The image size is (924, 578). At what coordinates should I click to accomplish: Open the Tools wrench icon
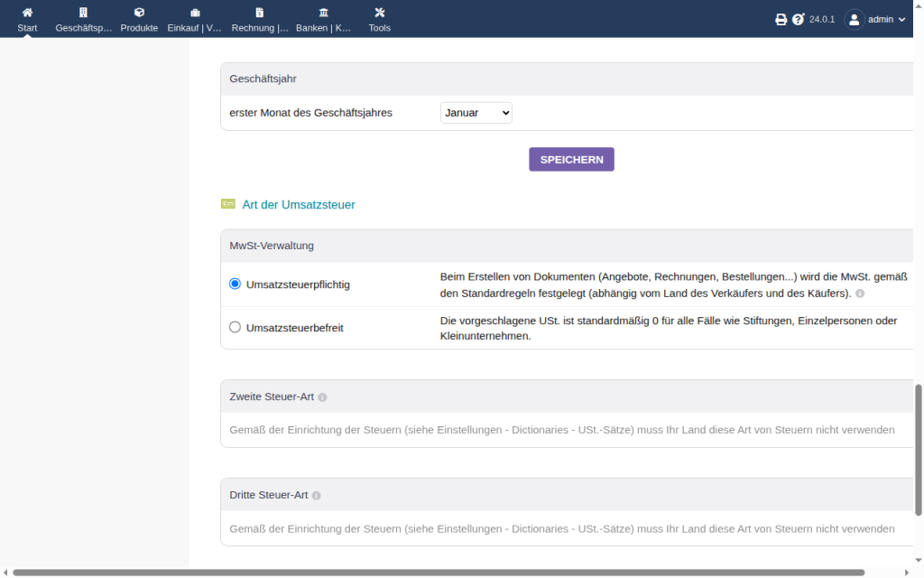380,13
